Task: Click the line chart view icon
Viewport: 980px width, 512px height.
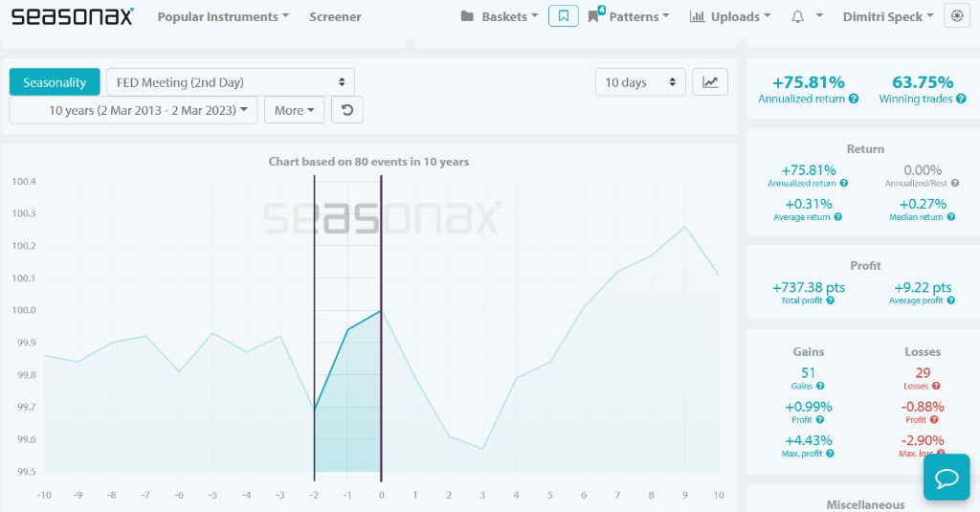Action: (x=710, y=82)
